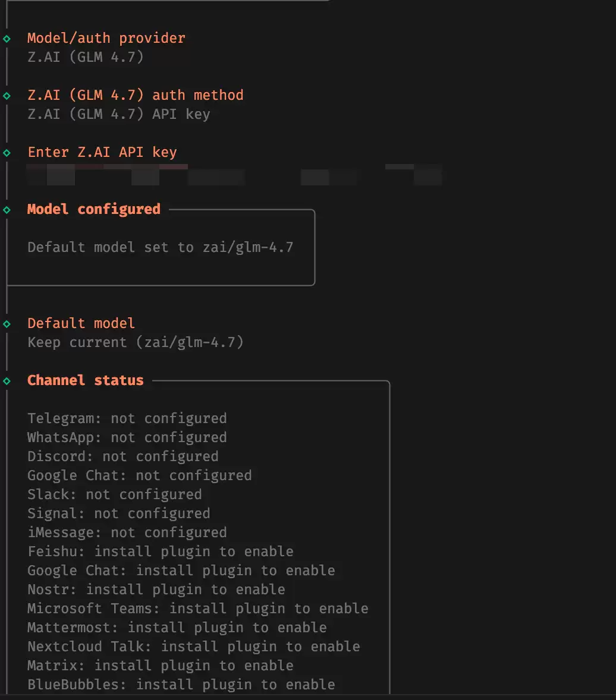Viewport: 616px width, 700px height.
Task: Select the diamond marker by Model configured
Action: coord(7,210)
